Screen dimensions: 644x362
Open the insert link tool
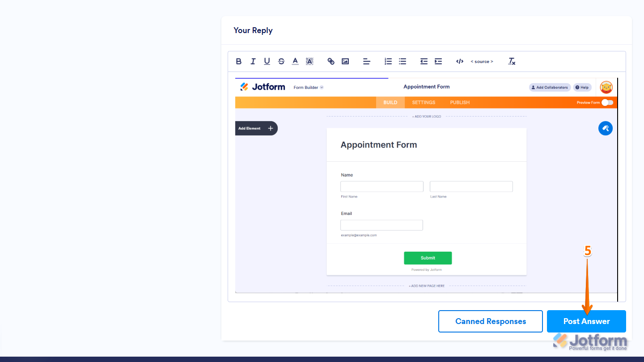click(331, 61)
